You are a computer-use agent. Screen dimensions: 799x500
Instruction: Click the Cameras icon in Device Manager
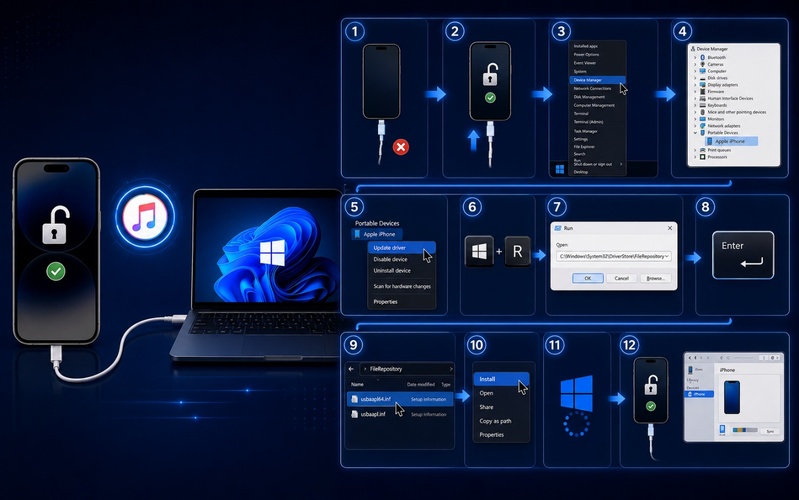tap(703, 64)
